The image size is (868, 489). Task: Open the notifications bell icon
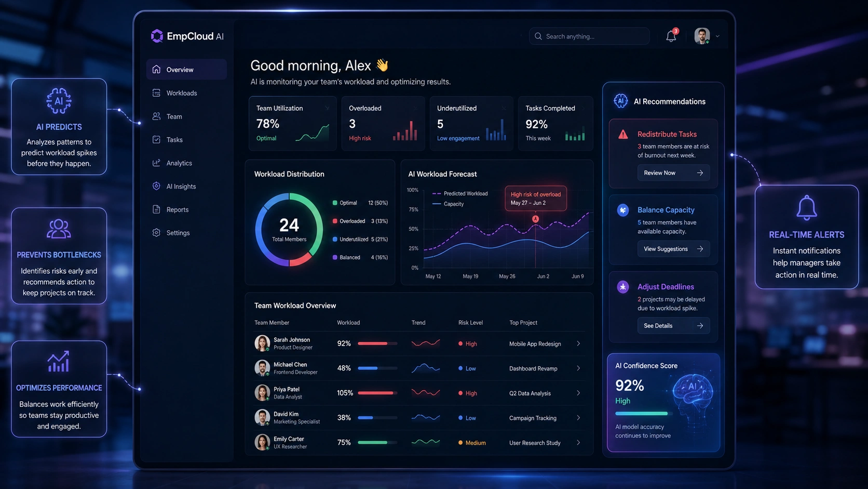[x=671, y=36]
